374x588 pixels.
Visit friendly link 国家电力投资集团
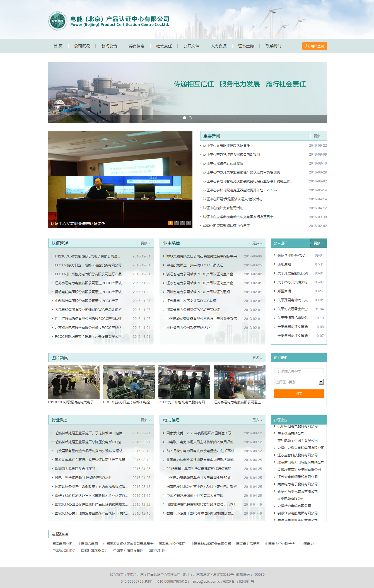pyautogui.click(x=172, y=544)
